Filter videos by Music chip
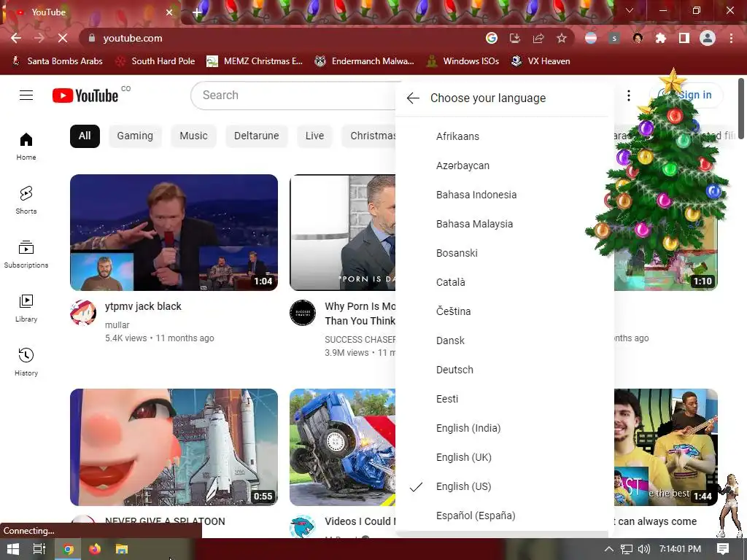 click(x=193, y=136)
